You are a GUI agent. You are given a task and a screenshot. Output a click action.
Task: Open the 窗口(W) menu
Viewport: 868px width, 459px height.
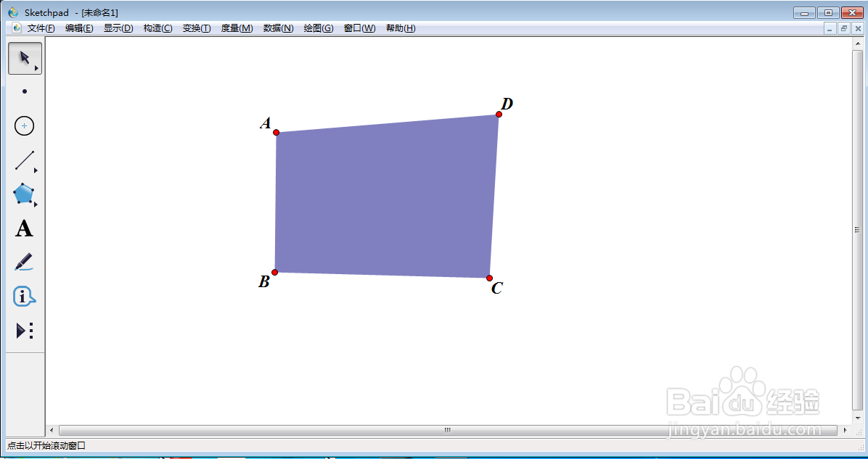360,28
